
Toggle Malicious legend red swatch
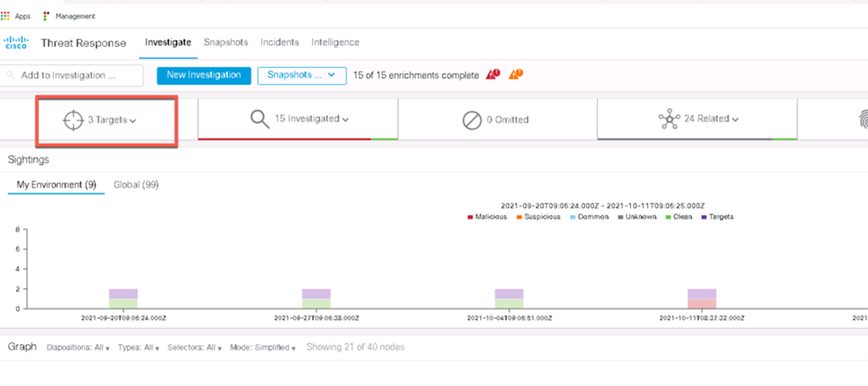[x=471, y=216]
